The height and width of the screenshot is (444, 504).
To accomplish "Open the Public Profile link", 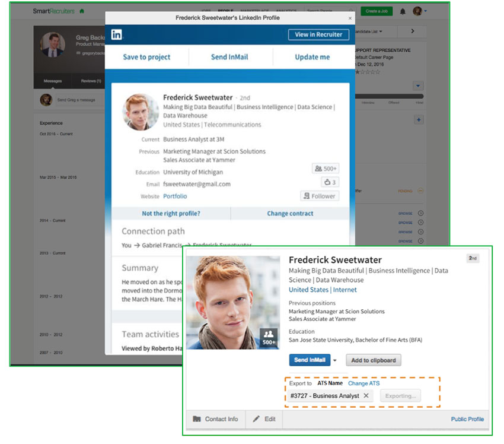I will pyautogui.click(x=467, y=419).
